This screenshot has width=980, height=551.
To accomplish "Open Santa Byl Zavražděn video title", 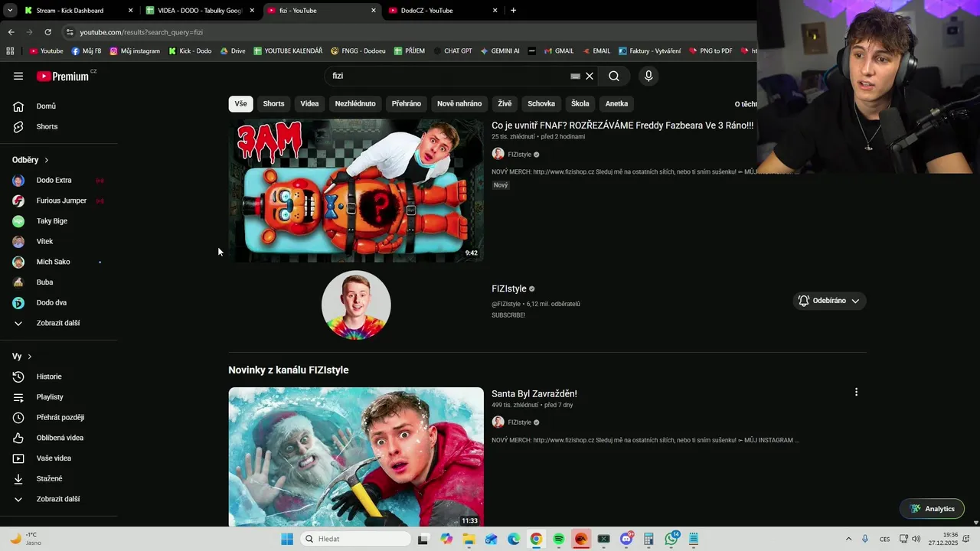I will click(x=534, y=393).
